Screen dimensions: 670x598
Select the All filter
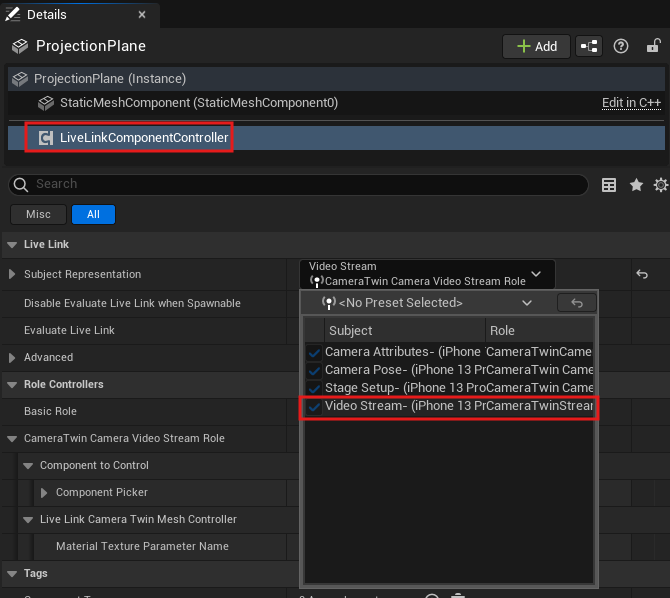(93, 214)
